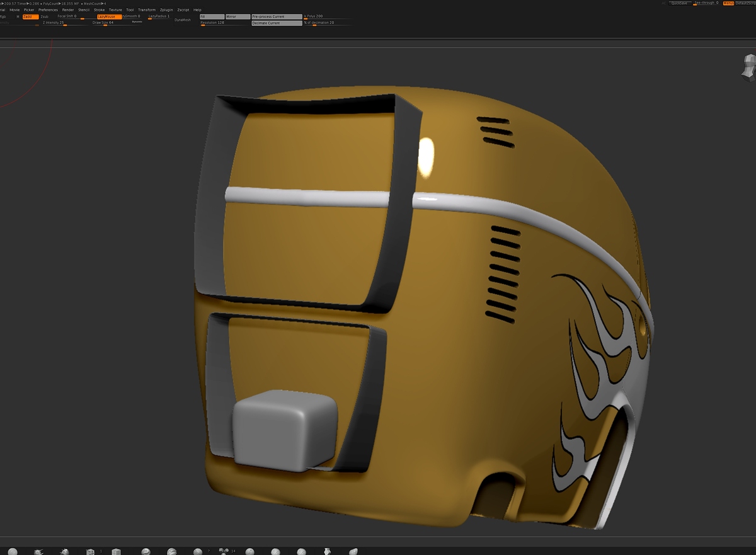This screenshot has width=756, height=555.
Task: Click the Decimate Current button
Action: [277, 23]
